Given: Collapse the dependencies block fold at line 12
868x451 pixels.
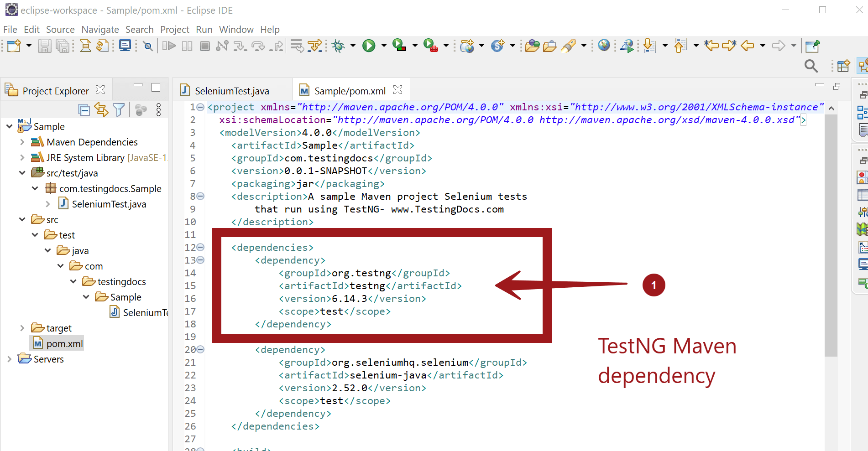Looking at the screenshot, I should (201, 247).
